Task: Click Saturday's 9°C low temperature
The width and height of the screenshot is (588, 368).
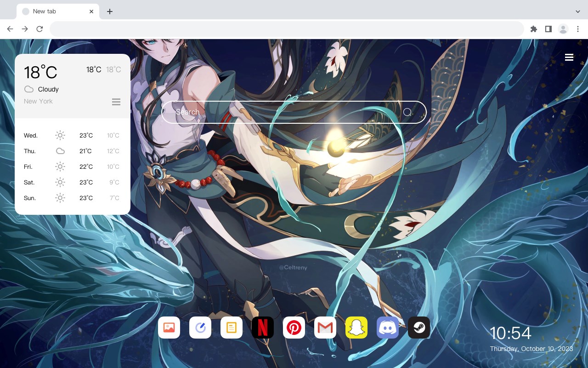Action: point(114,182)
